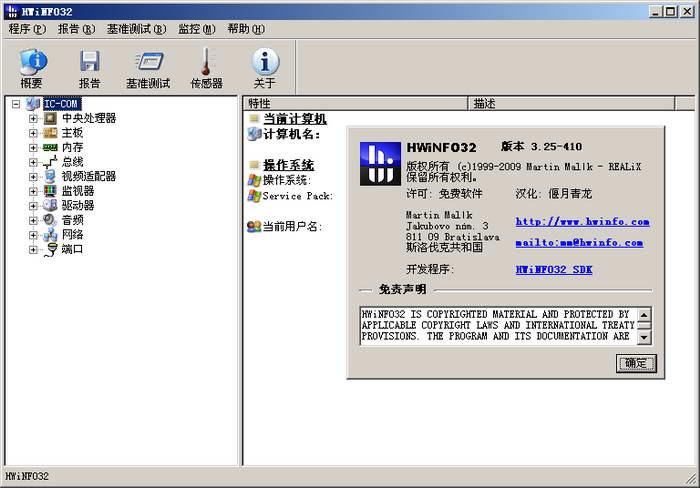Expand the 中央处理器 tree node
This screenshot has width=700, height=488.
[x=33, y=119]
